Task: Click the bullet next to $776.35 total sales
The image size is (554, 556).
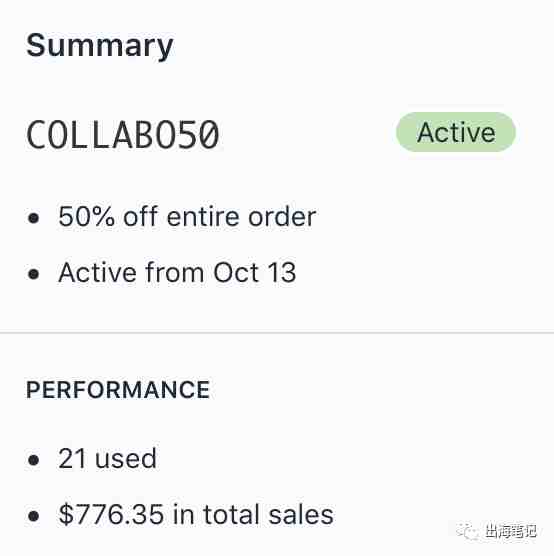Action: click(x=33, y=516)
